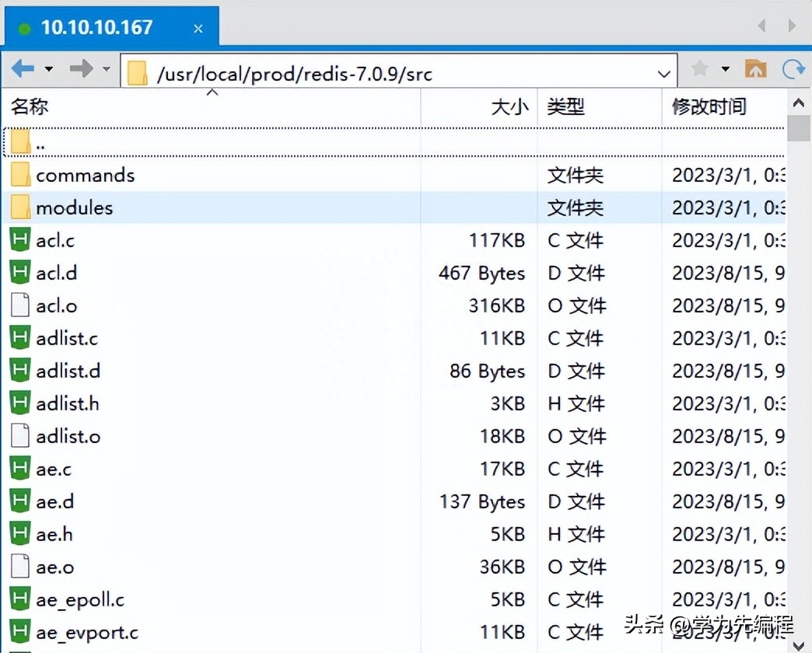Screen dimensions: 812x653
Task: Sort by 修改时间 column header
Action: pyautogui.click(x=724, y=107)
